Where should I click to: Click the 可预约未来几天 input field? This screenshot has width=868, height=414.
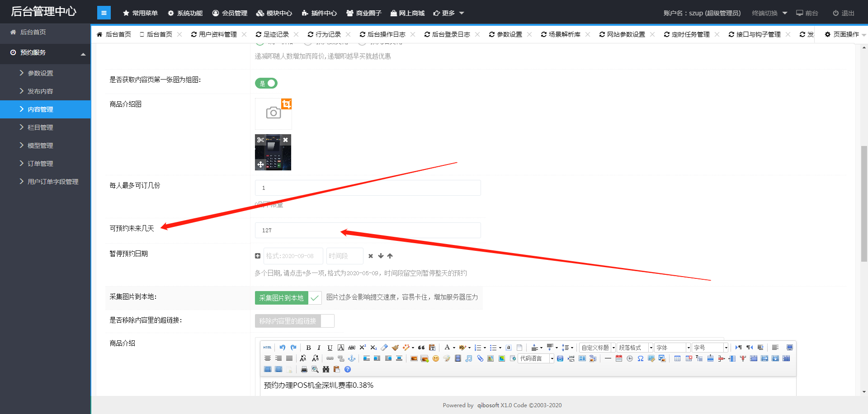[x=368, y=231]
